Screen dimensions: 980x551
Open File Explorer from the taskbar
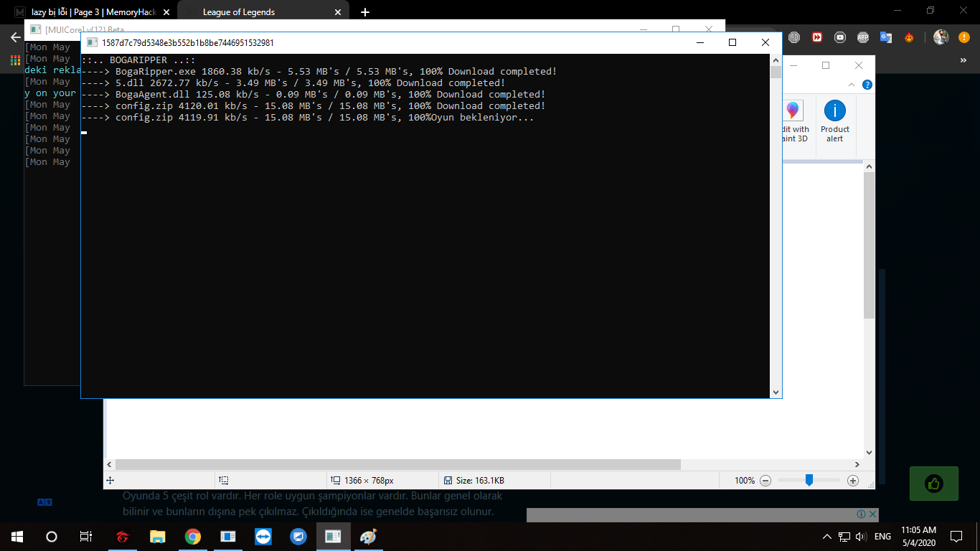157,537
